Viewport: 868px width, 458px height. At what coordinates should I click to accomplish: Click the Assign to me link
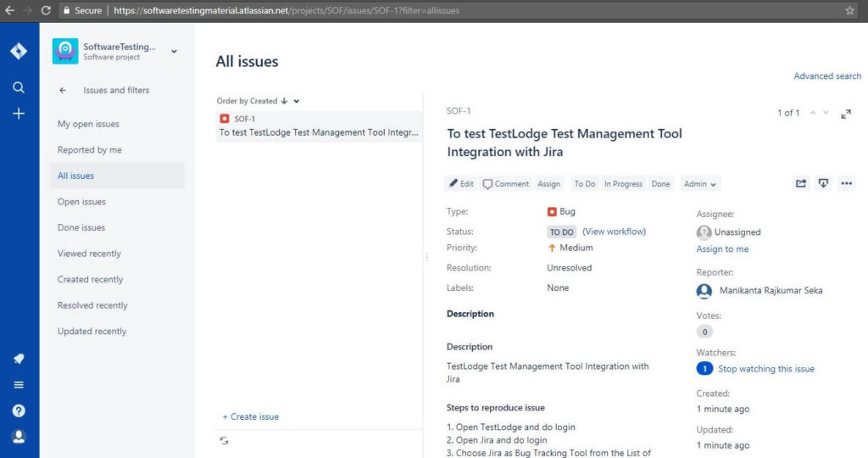tap(722, 249)
